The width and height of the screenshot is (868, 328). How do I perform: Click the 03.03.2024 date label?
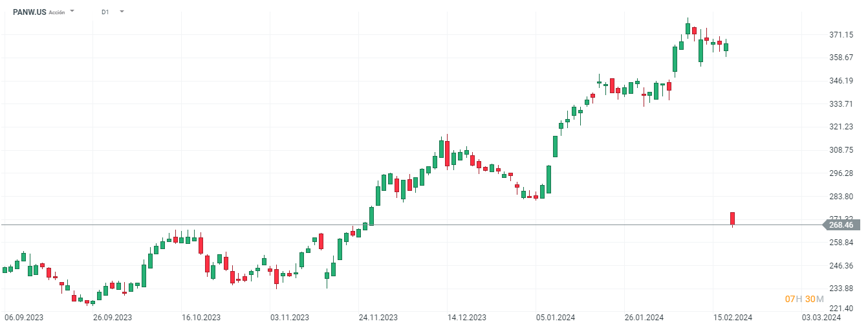point(821,318)
